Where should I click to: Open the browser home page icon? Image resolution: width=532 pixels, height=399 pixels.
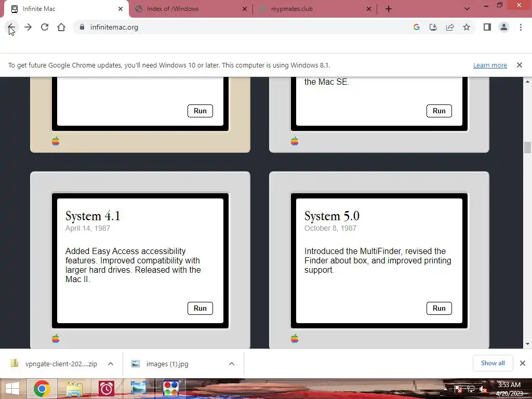pyautogui.click(x=61, y=27)
